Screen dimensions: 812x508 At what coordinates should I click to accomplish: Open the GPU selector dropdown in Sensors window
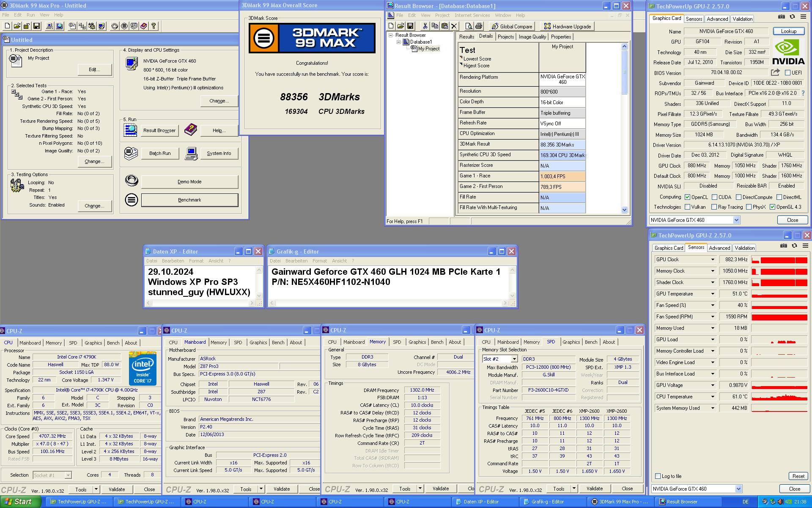(x=738, y=489)
